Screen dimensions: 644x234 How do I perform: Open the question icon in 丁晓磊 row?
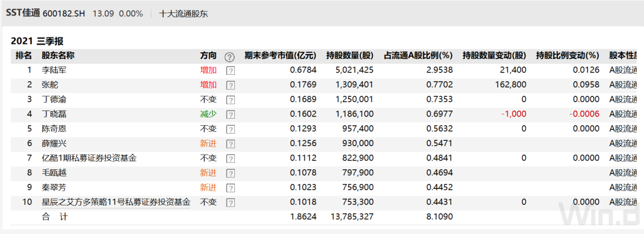(230, 115)
